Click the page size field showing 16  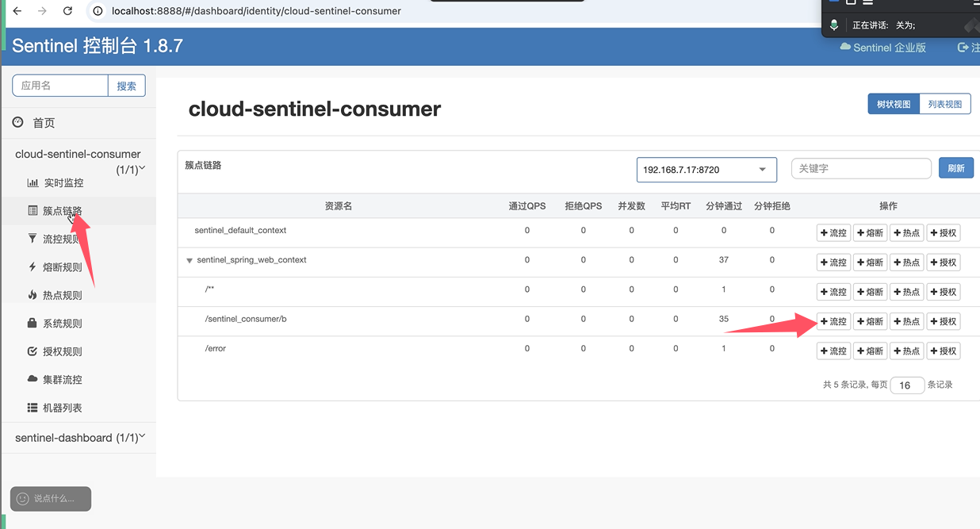[907, 385]
